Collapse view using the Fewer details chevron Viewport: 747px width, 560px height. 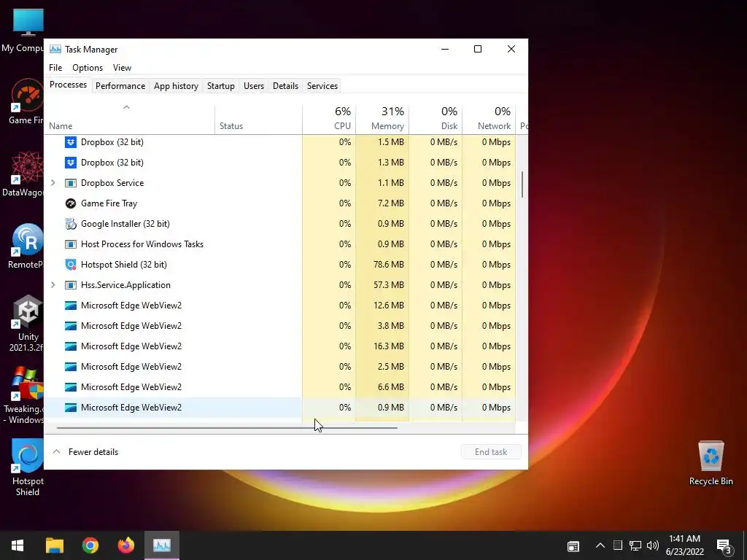pos(56,451)
